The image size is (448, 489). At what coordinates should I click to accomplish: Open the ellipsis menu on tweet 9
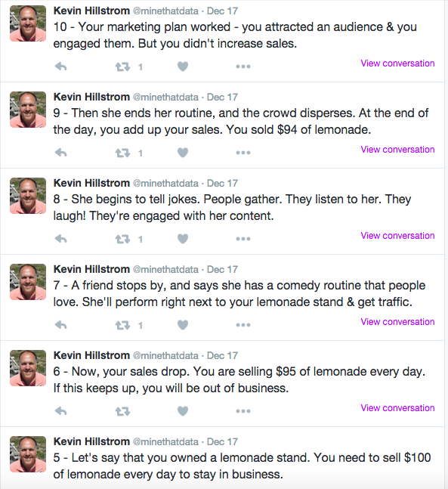tap(243, 153)
